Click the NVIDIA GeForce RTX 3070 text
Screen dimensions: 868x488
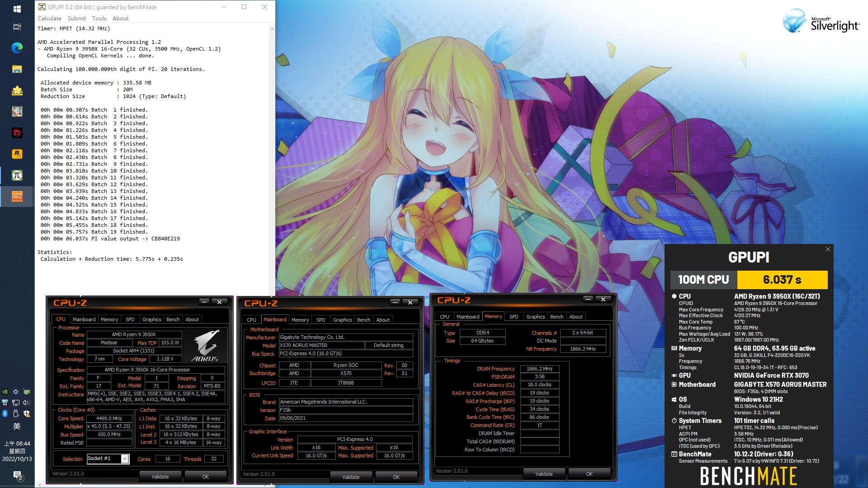[771, 375]
